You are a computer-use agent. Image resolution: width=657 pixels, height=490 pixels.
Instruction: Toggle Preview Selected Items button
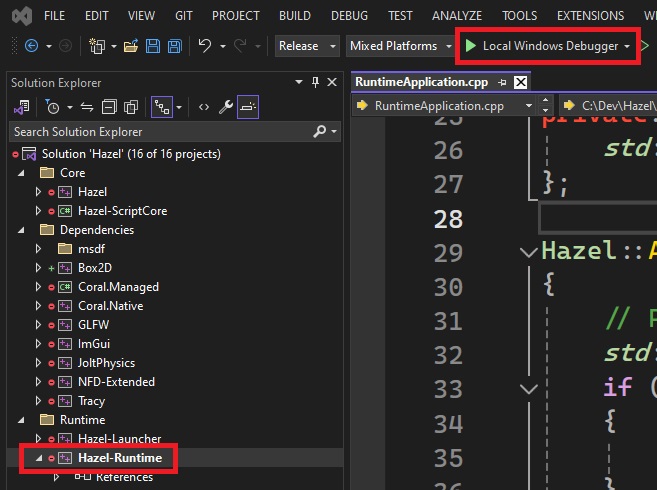pyautogui.click(x=248, y=107)
